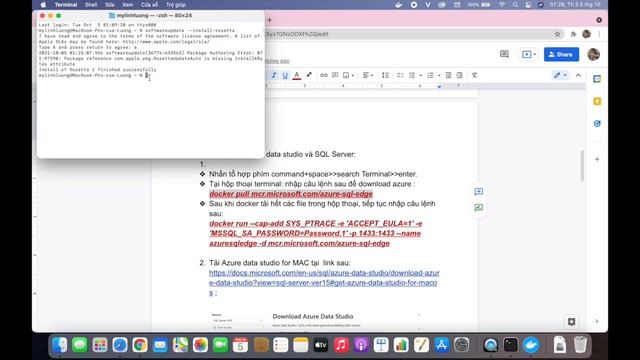The width and height of the screenshot is (640, 360).
Task: Open the insert image dropdown
Action: (348, 75)
